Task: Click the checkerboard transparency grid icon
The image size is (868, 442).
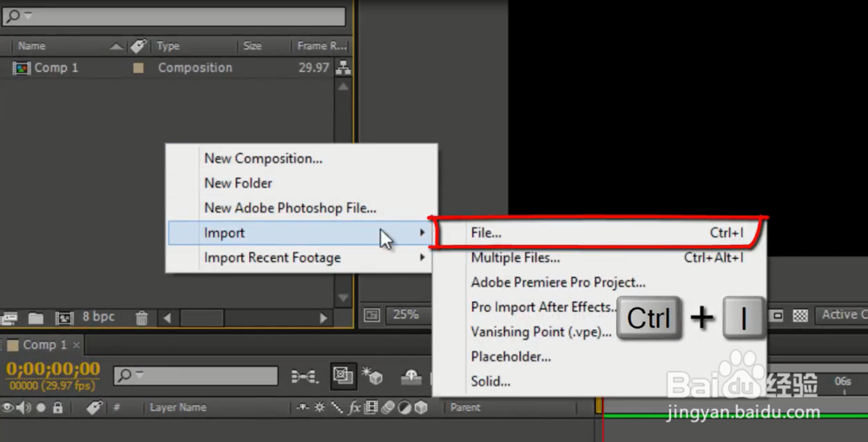Action: (x=800, y=315)
